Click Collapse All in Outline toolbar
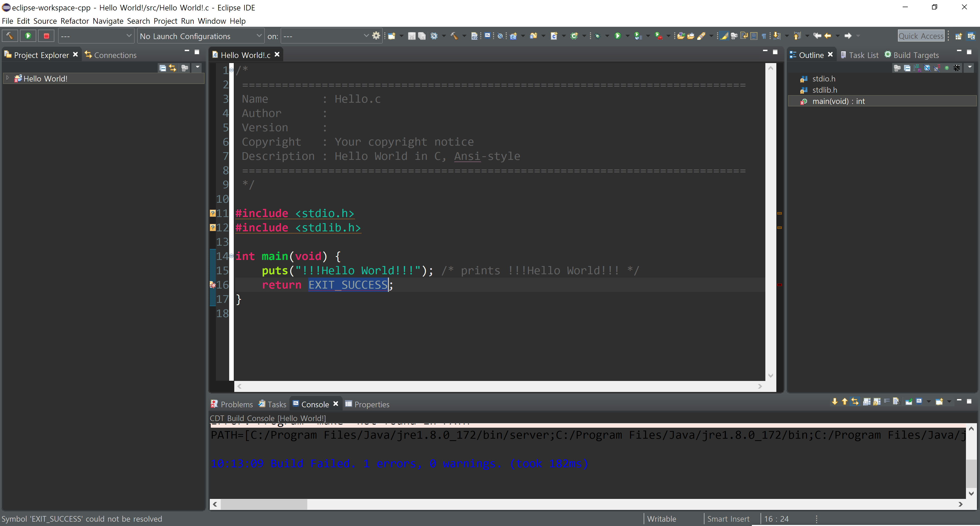 pos(907,68)
